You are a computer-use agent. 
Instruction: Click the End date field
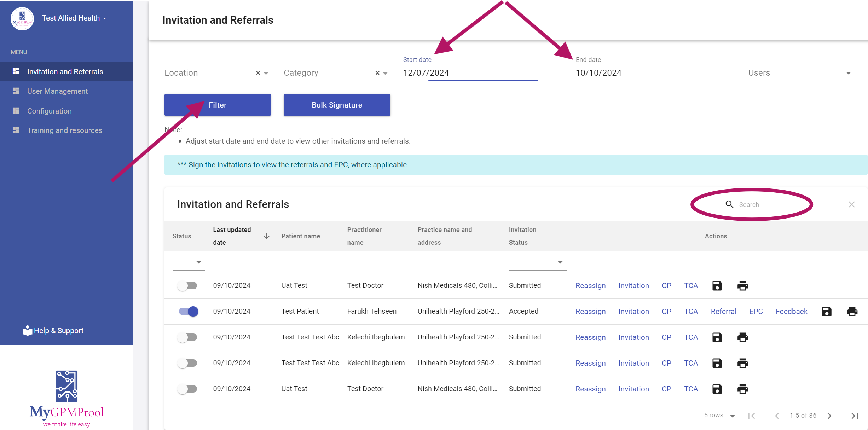click(x=655, y=73)
